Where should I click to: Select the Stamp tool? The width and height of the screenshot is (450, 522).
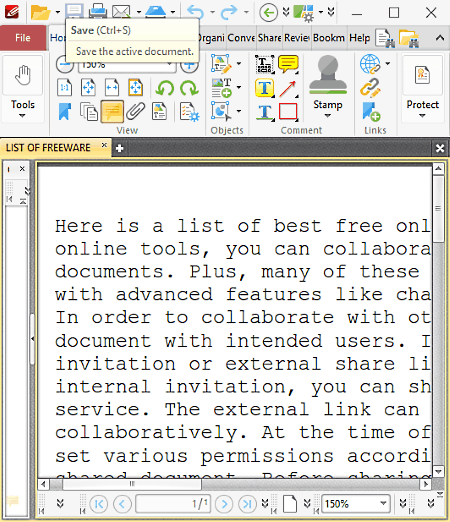click(328, 75)
